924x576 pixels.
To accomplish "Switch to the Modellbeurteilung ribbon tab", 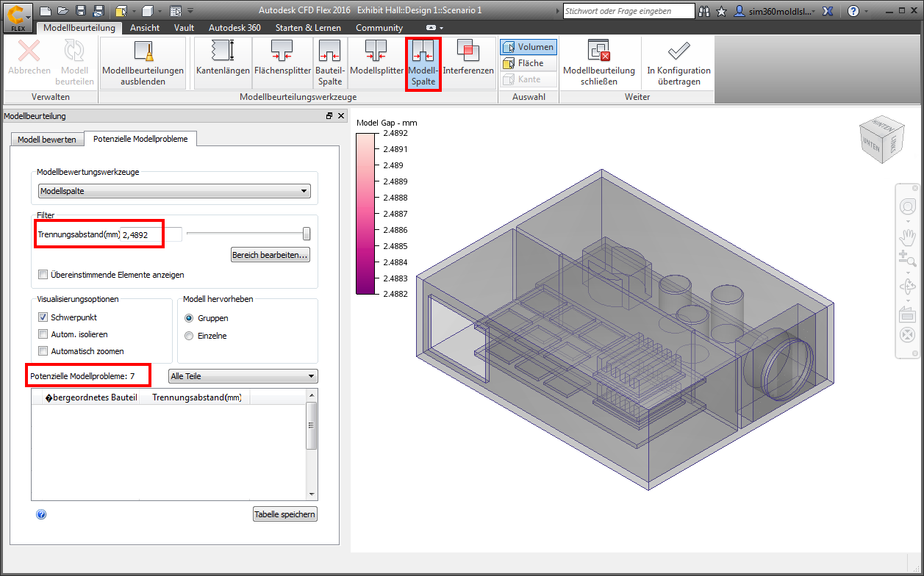I will (79, 27).
